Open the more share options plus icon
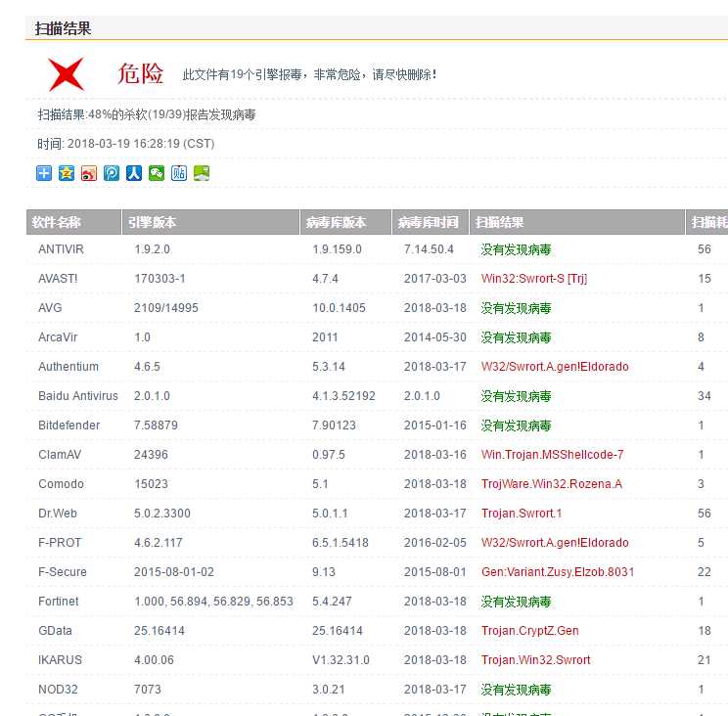The height and width of the screenshot is (716, 728). coord(44,173)
